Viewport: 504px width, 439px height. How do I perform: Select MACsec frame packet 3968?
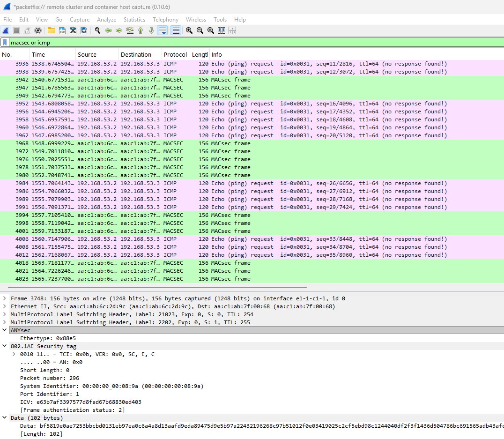tap(252, 143)
